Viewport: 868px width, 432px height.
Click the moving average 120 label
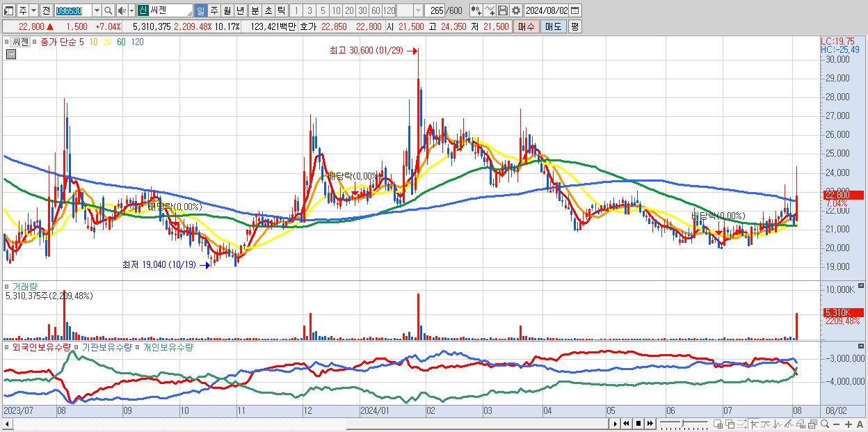(x=138, y=42)
